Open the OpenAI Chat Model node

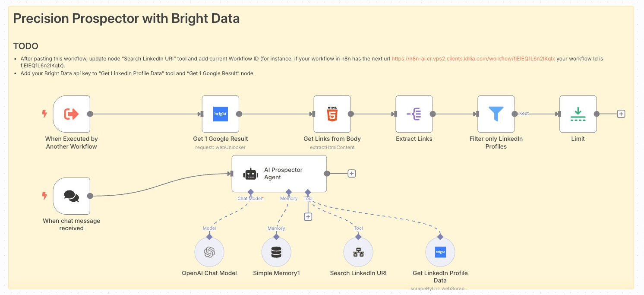(x=209, y=252)
